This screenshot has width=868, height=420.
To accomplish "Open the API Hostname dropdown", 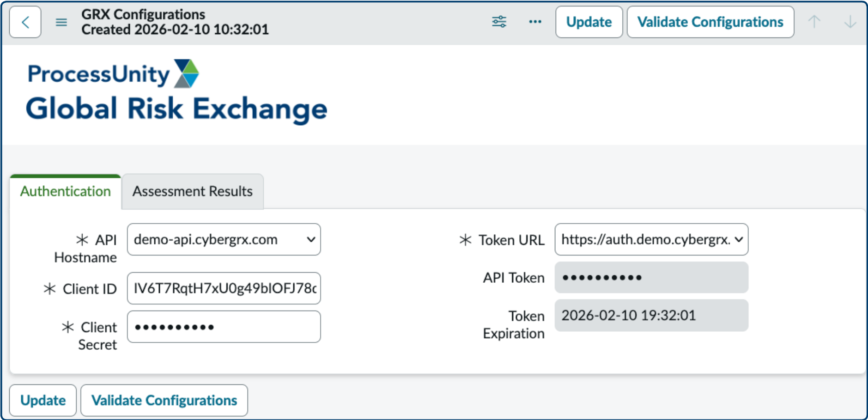I will pos(224,239).
